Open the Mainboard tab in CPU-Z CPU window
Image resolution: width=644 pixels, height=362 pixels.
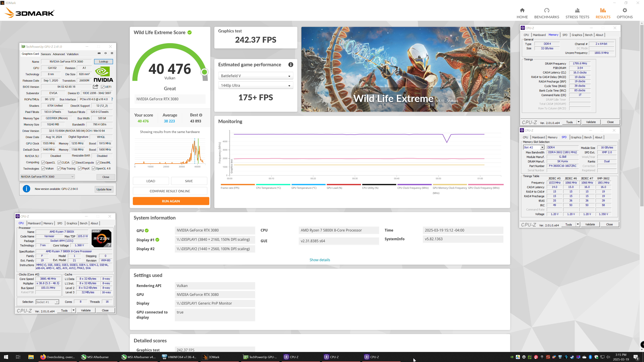click(x=34, y=223)
